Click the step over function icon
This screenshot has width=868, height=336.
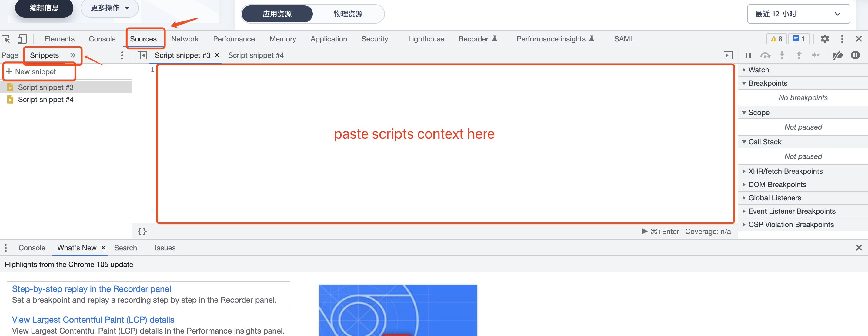click(x=765, y=55)
